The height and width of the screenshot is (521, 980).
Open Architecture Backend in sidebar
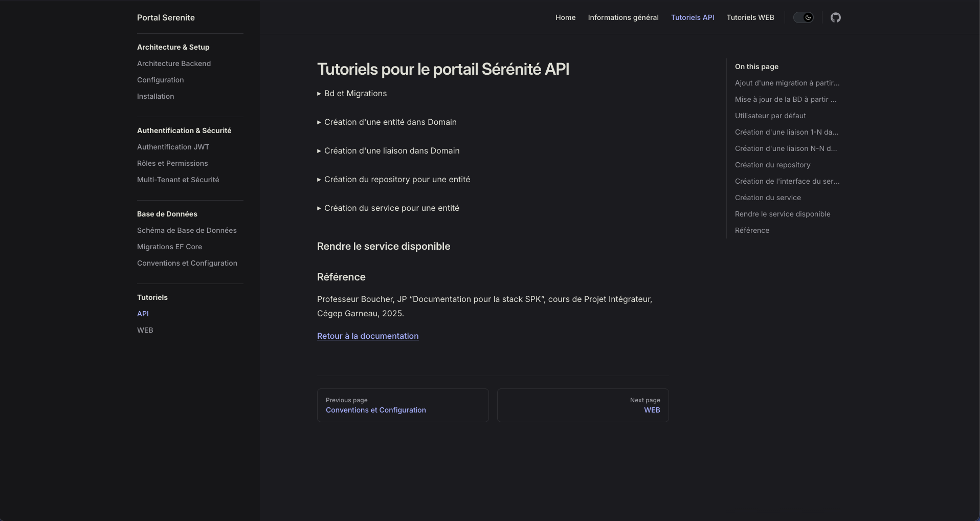tap(174, 63)
